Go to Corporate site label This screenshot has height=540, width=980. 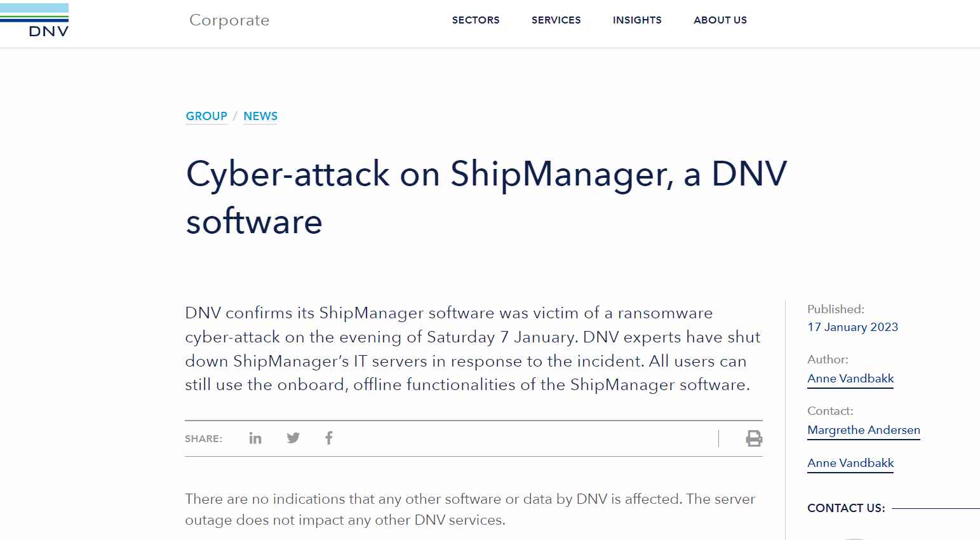(229, 20)
